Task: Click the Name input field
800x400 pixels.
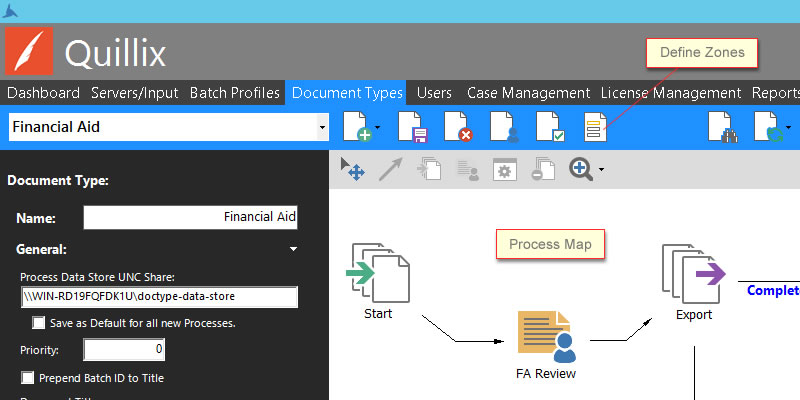Action: click(x=191, y=217)
